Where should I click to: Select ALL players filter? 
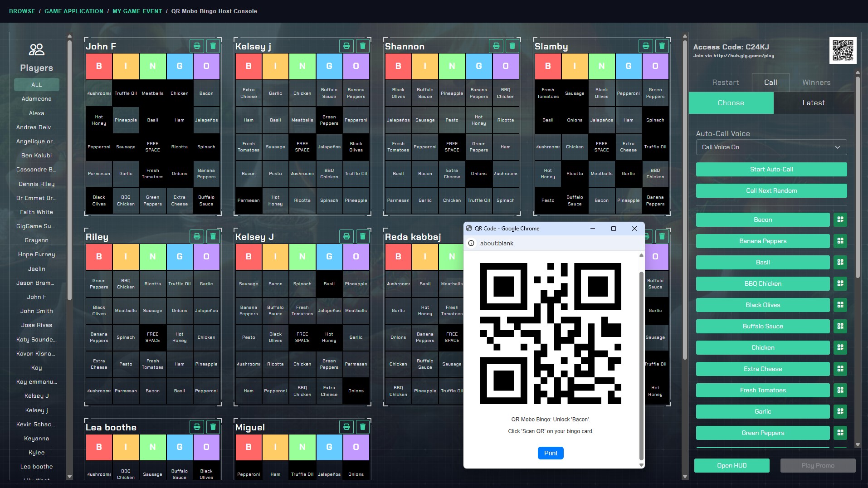[36, 85]
